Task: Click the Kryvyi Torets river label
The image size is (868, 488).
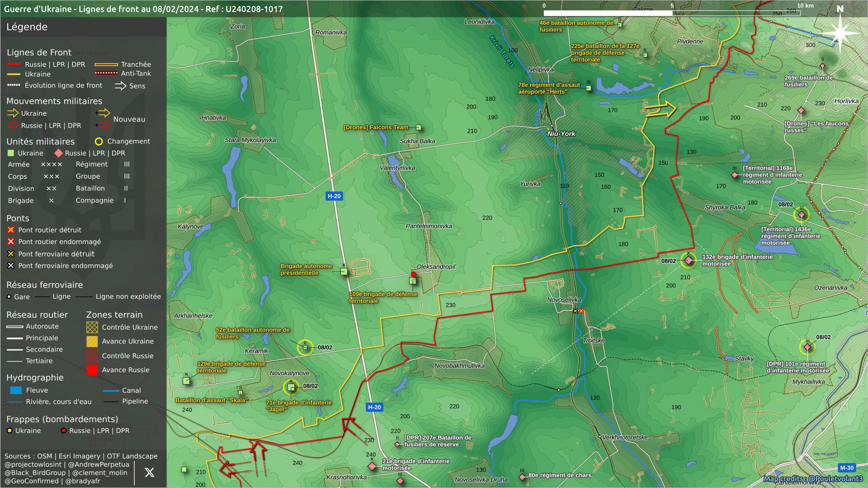Action: click(502, 52)
